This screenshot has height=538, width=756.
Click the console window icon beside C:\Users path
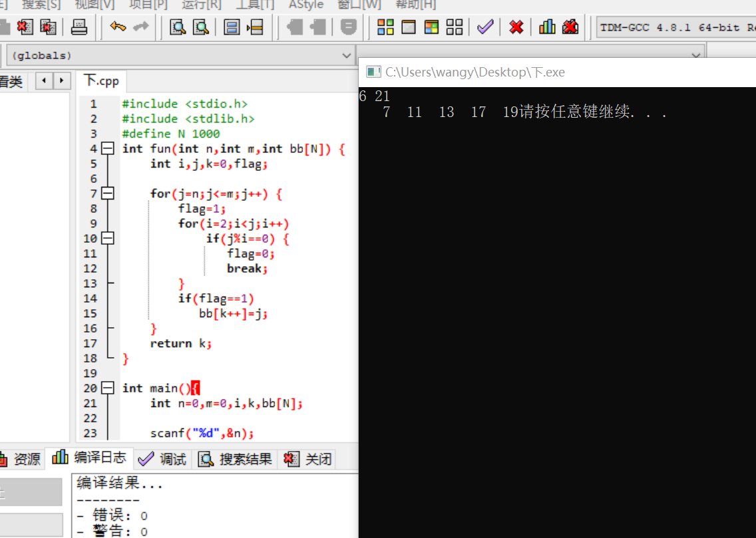(373, 72)
